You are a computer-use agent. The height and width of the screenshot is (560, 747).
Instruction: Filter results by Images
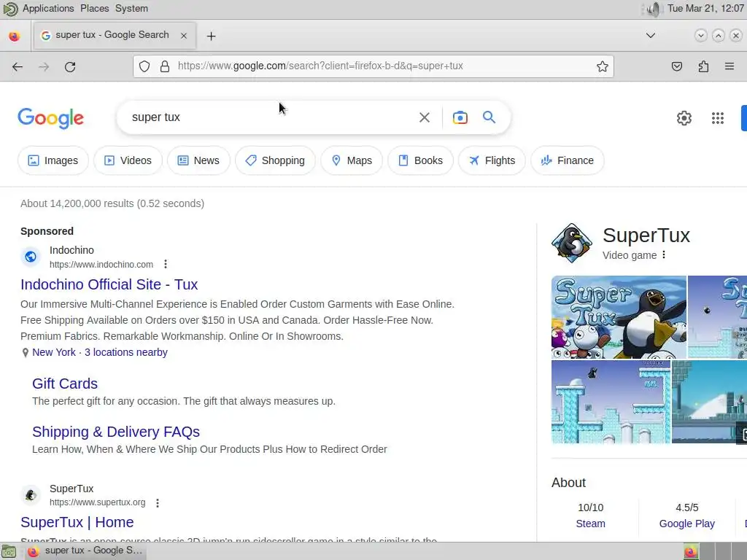[53, 160]
